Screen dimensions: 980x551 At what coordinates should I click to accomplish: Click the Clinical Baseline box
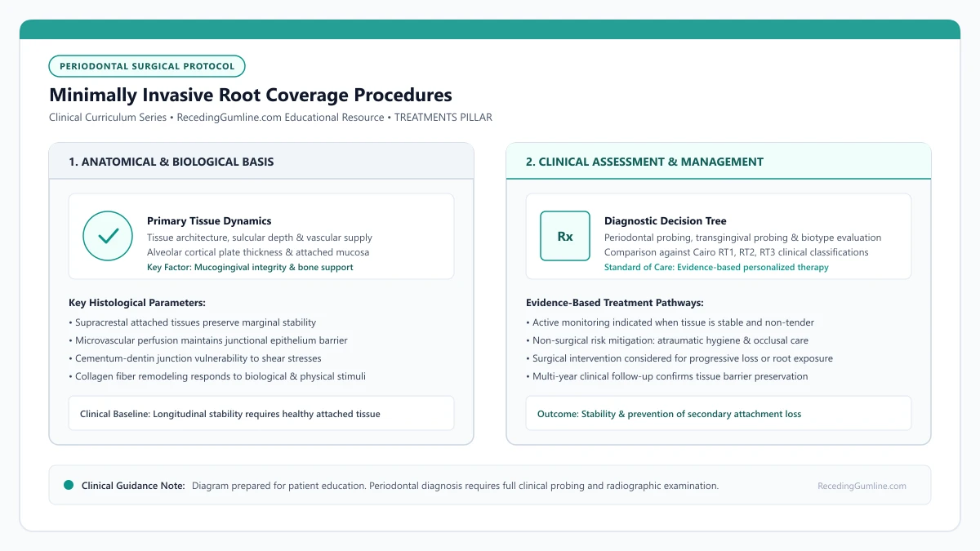tap(261, 413)
